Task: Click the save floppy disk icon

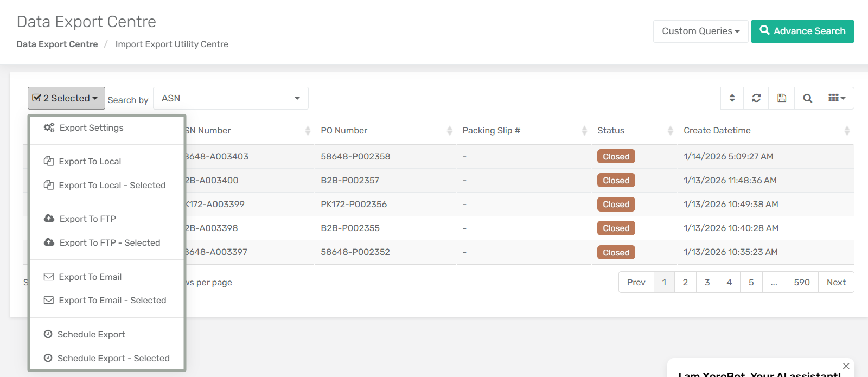Action: pos(782,98)
